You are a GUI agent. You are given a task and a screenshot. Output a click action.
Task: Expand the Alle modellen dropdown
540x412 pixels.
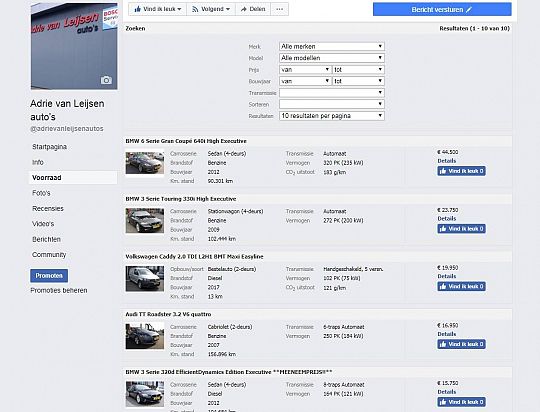[x=332, y=58]
